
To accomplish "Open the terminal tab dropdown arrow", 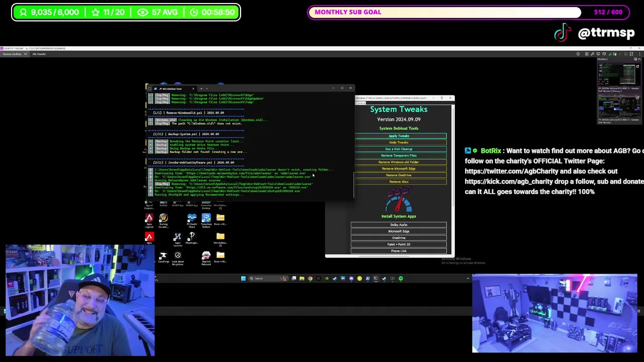I will 207,88.
